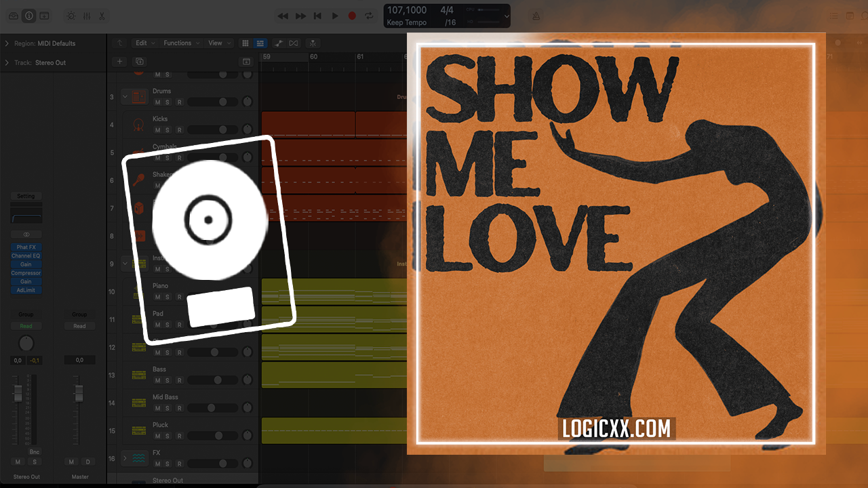
Task: Collapse the Drums track stack
Action: (125, 97)
